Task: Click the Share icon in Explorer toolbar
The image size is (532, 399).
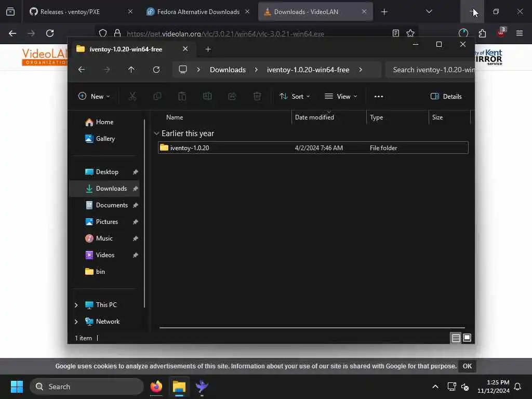Action: pos(232,96)
